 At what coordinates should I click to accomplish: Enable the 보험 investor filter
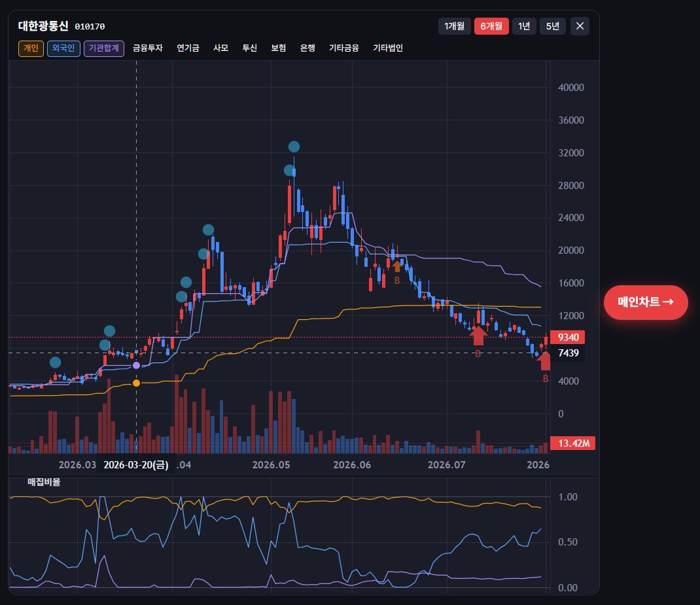click(x=279, y=48)
